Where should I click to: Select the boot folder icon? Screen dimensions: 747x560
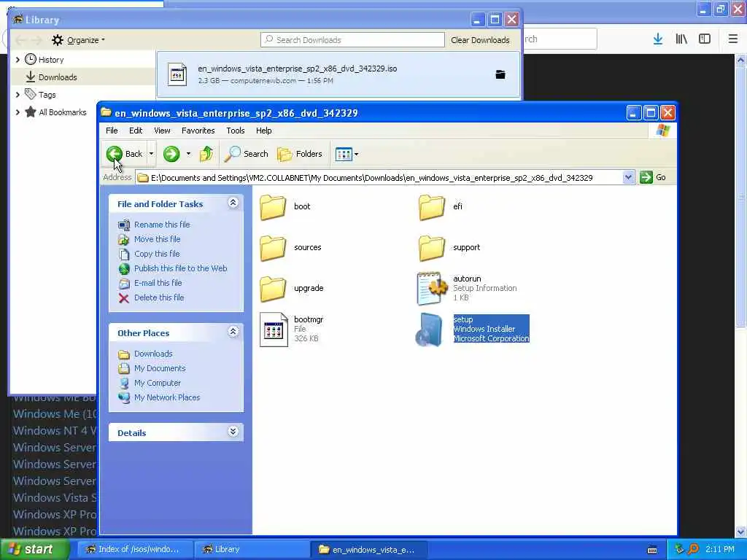273,207
